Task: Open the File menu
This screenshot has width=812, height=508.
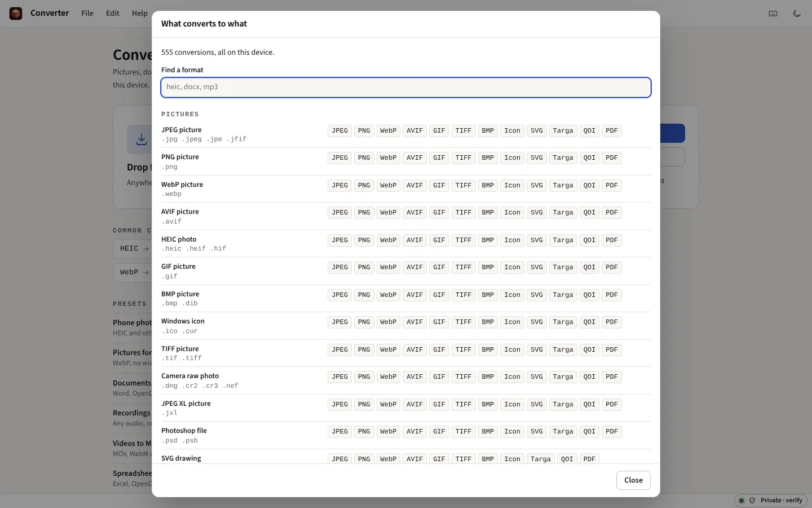Action: click(x=87, y=13)
